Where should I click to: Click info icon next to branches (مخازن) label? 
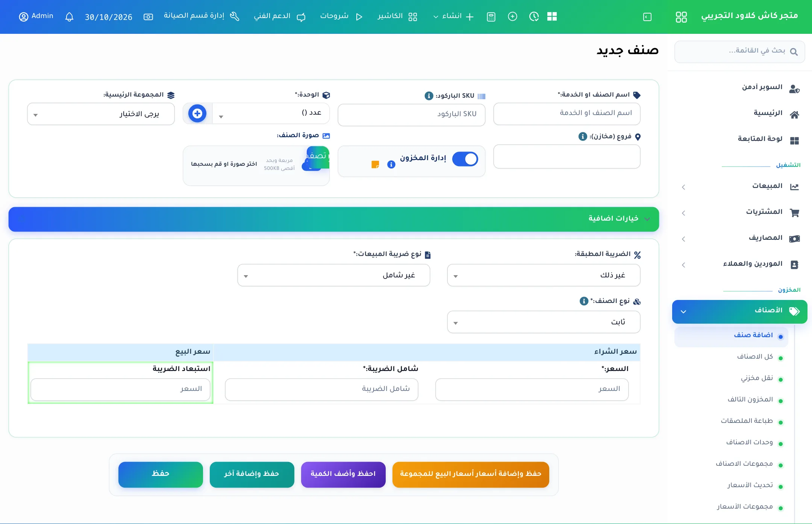(x=583, y=136)
